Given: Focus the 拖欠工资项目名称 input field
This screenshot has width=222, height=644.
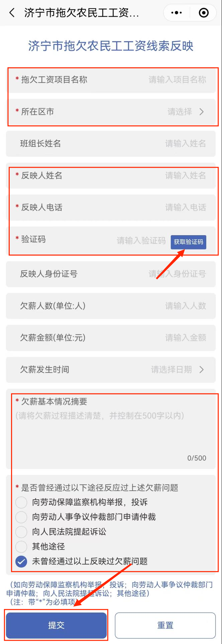Looking at the screenshot, I should pyautogui.click(x=111, y=79).
